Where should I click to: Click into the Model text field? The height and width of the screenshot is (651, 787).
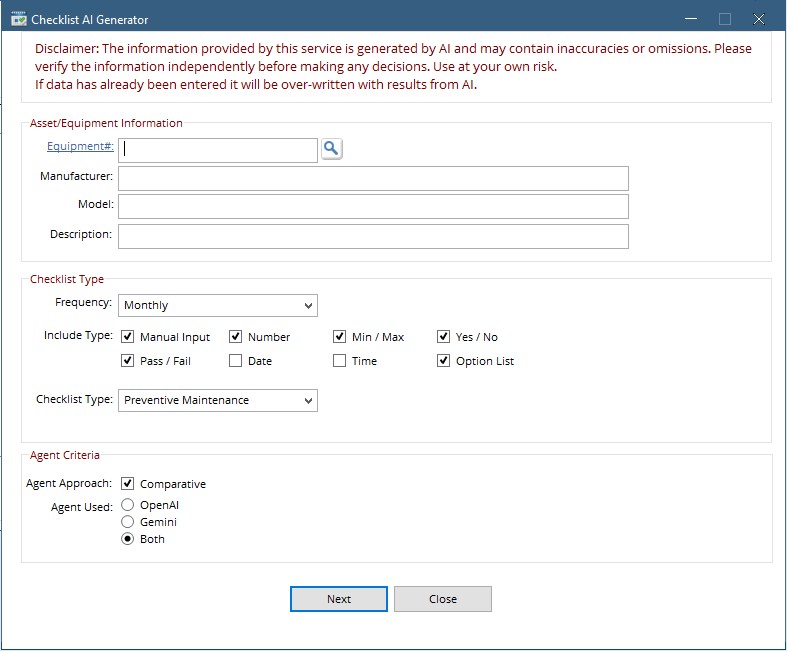373,206
